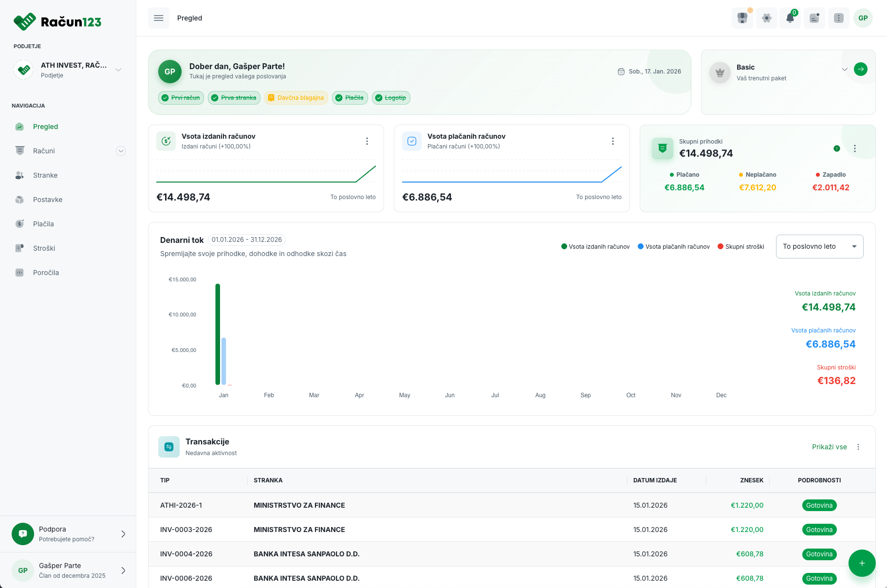Toggle Skupni stroški chart legend
This screenshot has width=887, height=588.
(741, 247)
